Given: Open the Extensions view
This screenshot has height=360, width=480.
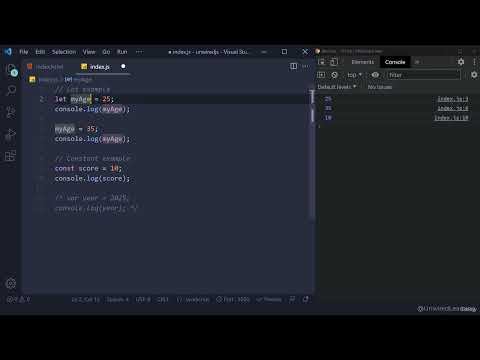Looking at the screenshot, I should point(11,156).
